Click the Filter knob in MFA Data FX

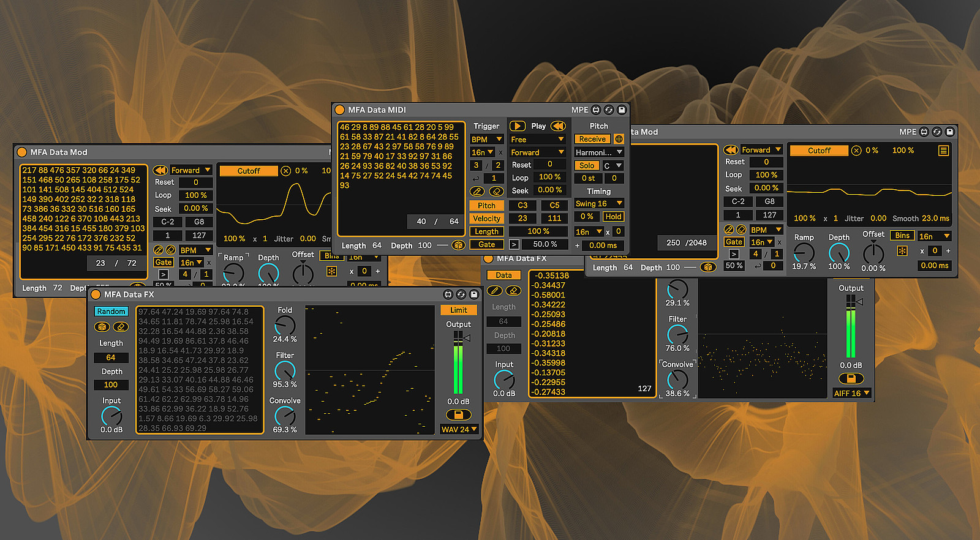tap(285, 370)
